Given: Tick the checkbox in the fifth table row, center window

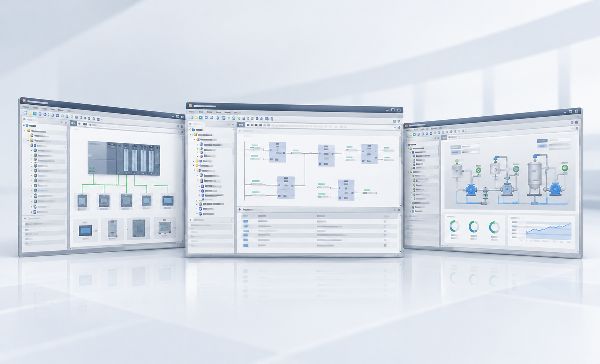Looking at the screenshot, I should click(385, 241).
